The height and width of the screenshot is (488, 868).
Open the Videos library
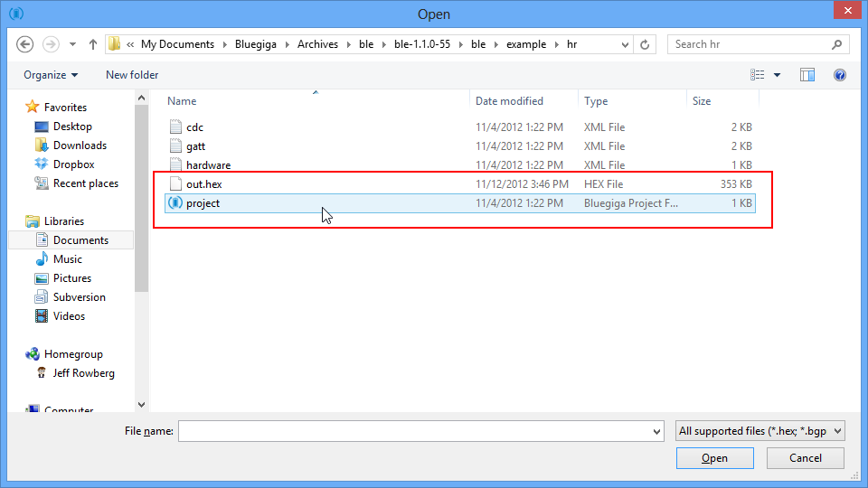[x=70, y=316]
